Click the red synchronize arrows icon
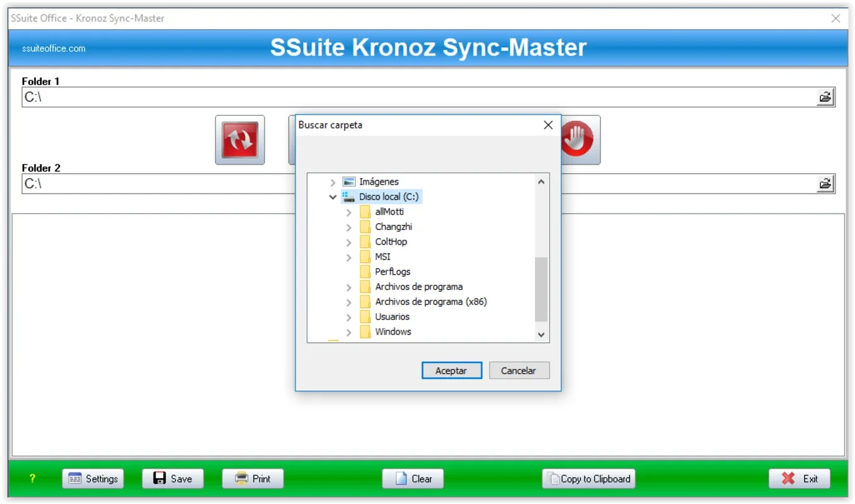855x504 pixels. (240, 140)
